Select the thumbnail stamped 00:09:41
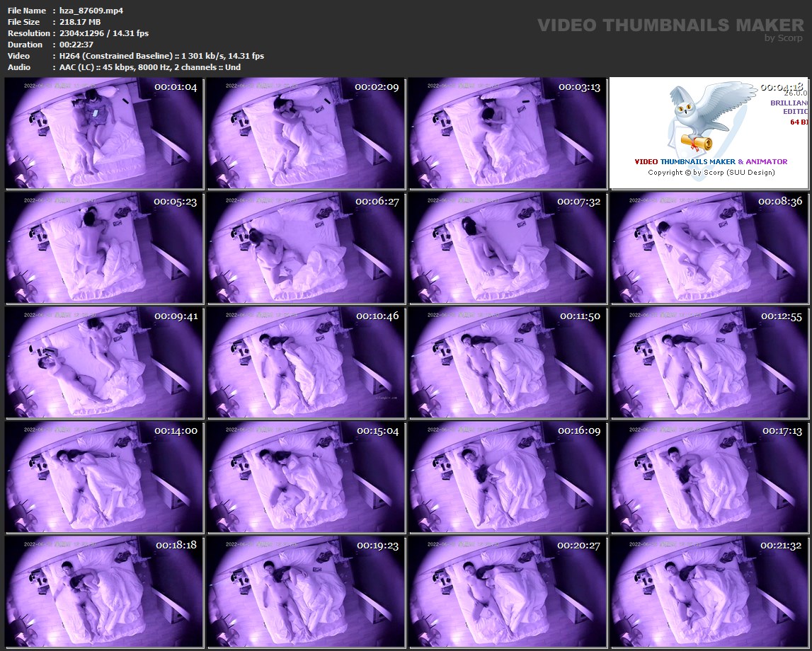812x651 pixels. [104, 362]
